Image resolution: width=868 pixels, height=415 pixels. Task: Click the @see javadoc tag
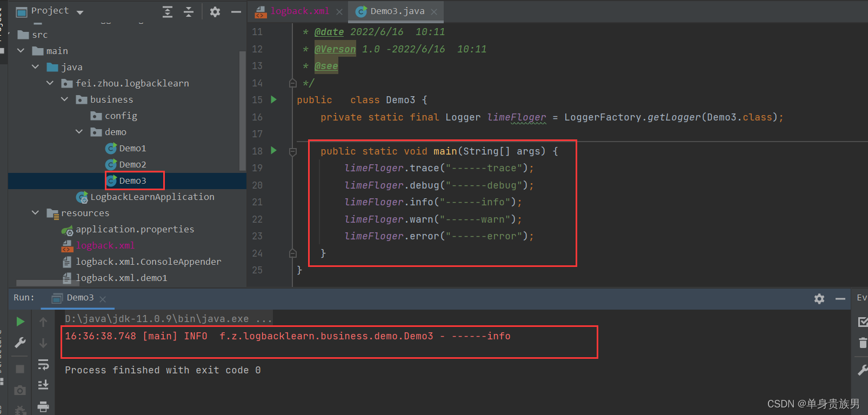pyautogui.click(x=326, y=66)
